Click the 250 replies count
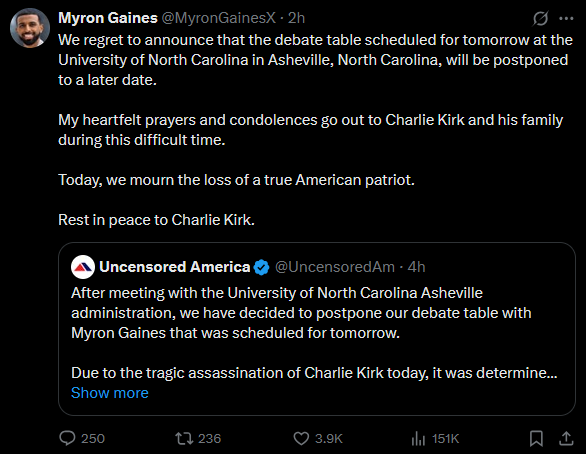The height and width of the screenshot is (454, 586). point(93,438)
